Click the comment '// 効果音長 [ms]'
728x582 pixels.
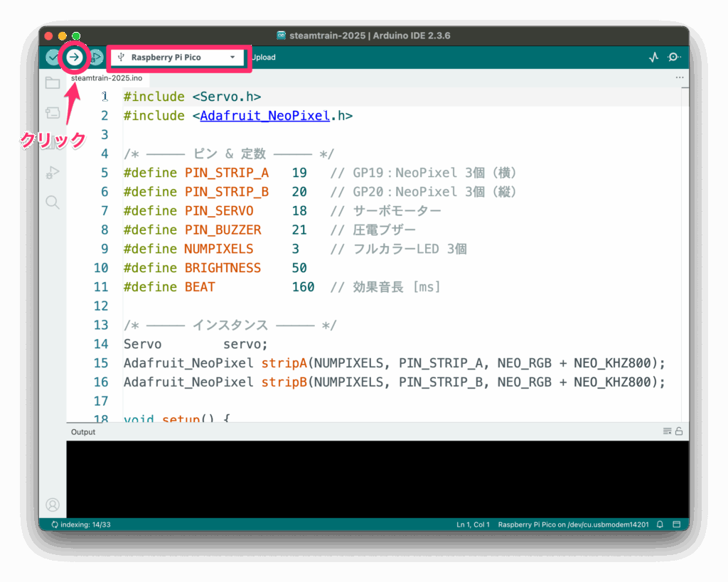pyautogui.click(x=385, y=287)
